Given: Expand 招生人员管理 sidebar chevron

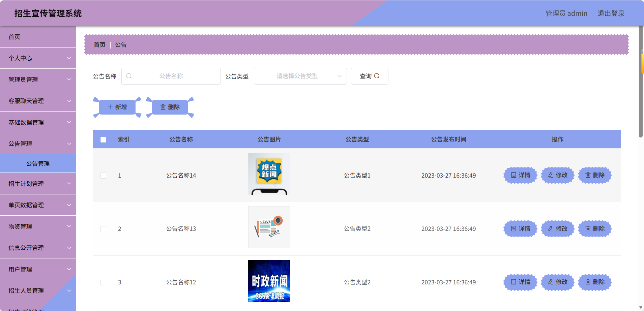Looking at the screenshot, I should click(69, 290).
